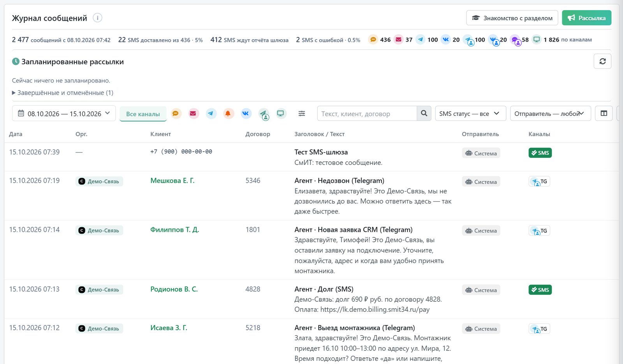Filter by push notification bell icon
The width and height of the screenshot is (623, 364).
(228, 114)
